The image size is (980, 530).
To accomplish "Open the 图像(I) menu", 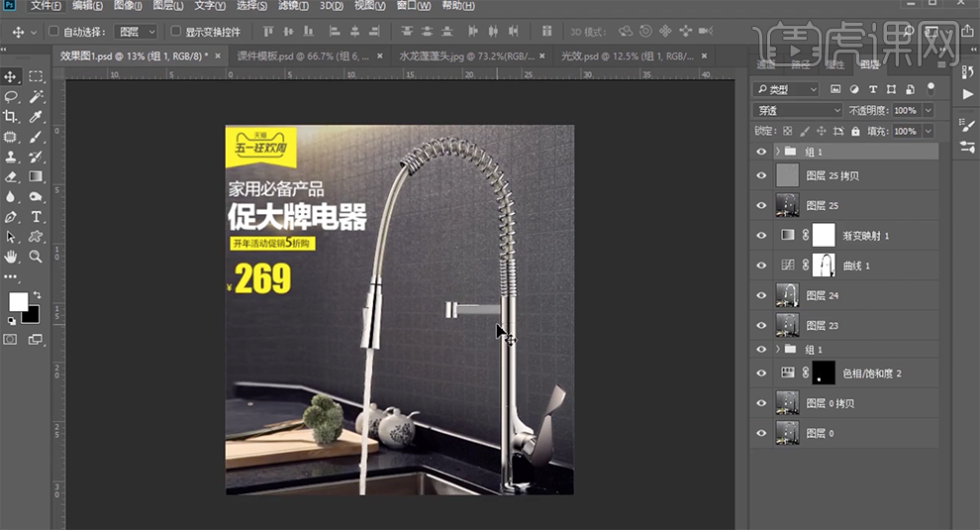I will 128,6.
